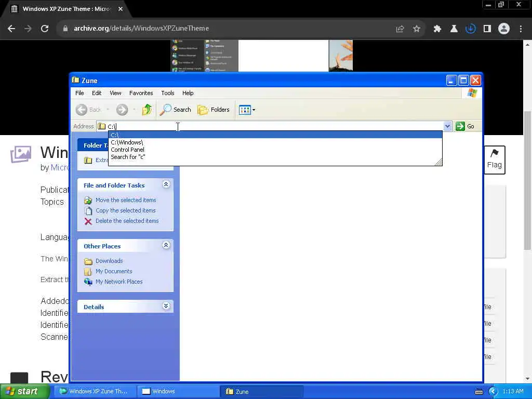Click the Zune taskbar button

262,392
